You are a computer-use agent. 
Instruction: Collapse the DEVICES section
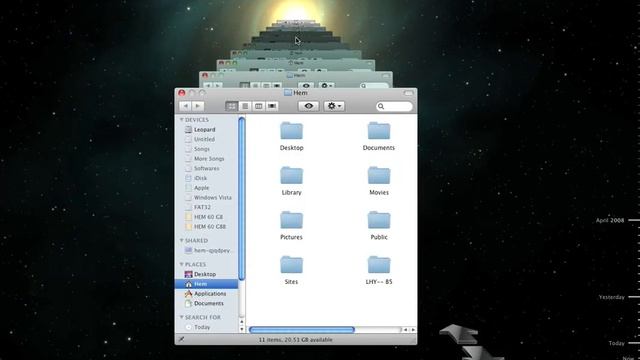pyautogui.click(x=182, y=120)
